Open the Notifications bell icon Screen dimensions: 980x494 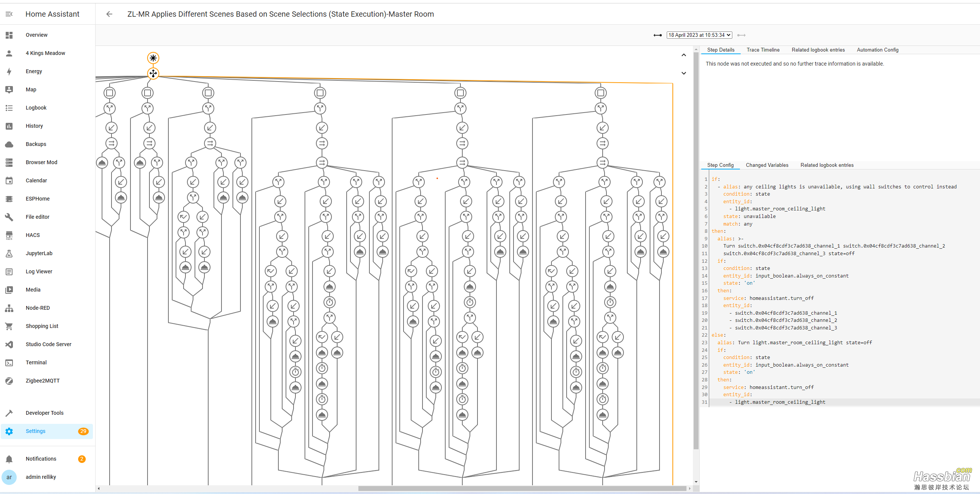pyautogui.click(x=9, y=459)
